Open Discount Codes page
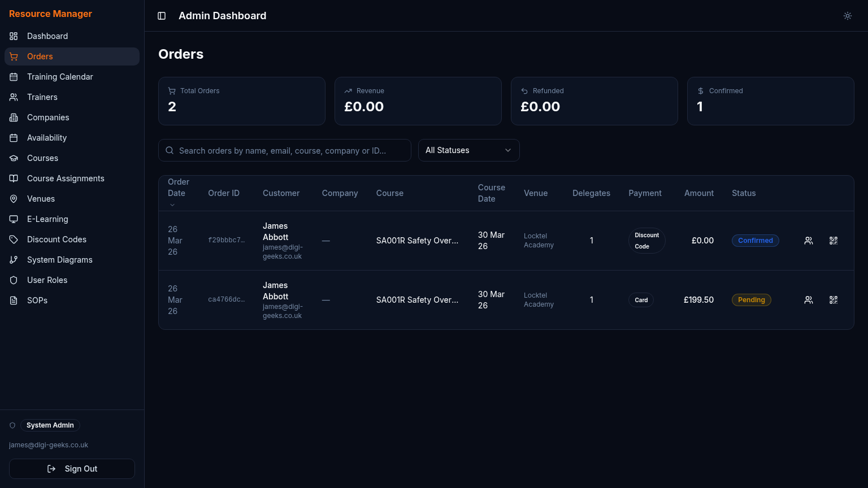The image size is (868, 488). tap(72, 239)
